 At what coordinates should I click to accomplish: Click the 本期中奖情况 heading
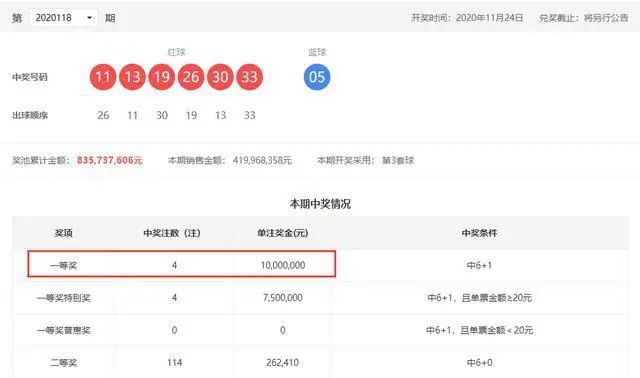320,204
